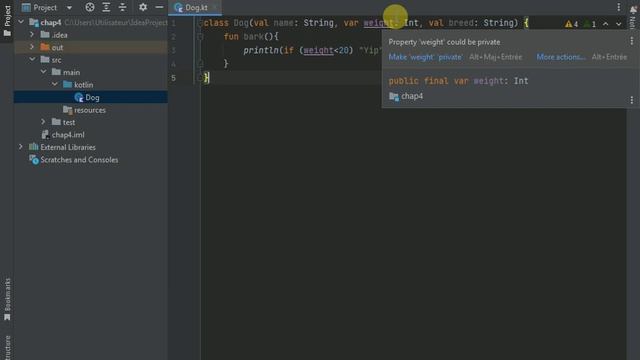Click the Expand All icon in Project toolbar

[106, 7]
